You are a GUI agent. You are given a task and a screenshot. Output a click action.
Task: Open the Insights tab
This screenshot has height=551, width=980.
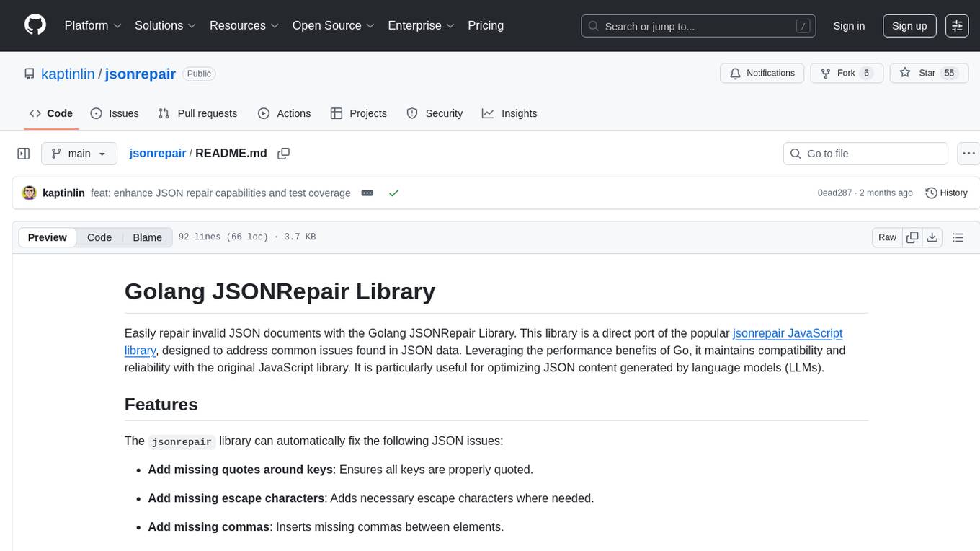tap(509, 113)
